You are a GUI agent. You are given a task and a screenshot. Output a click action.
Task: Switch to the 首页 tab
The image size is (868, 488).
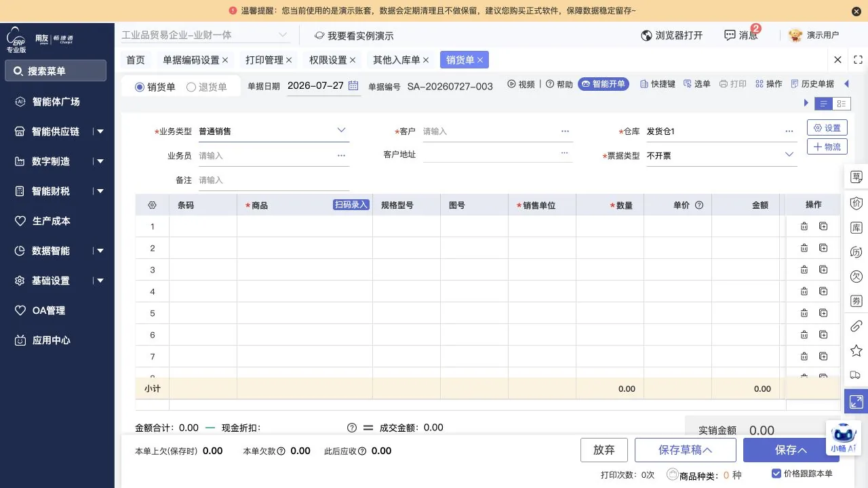[x=136, y=60]
